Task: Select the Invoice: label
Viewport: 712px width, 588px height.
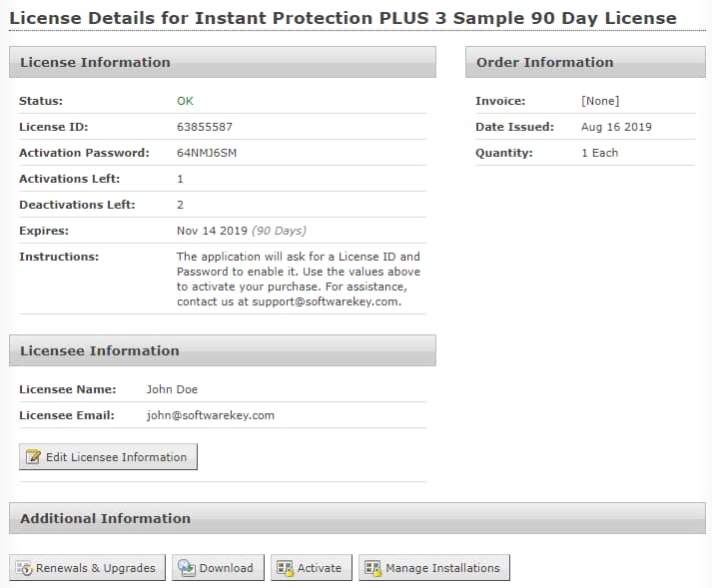Action: [x=500, y=101]
